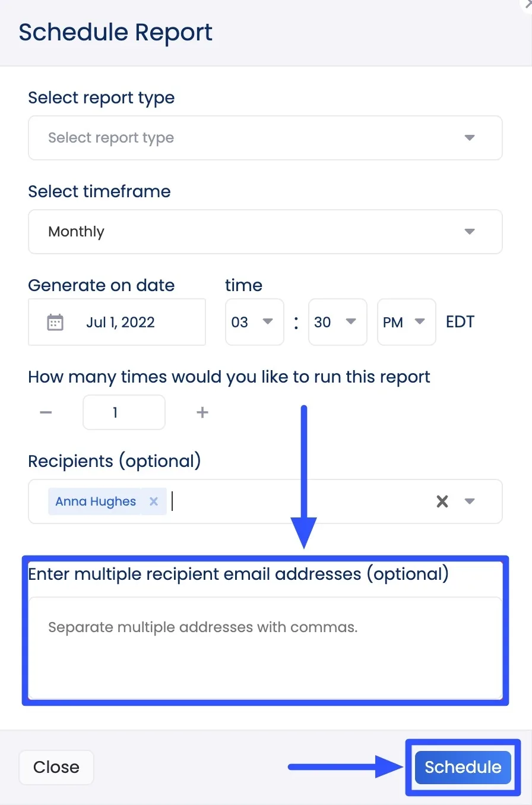The image size is (532, 805).
Task: Click the calendar icon next to Jul 1, 2022
Action: pyautogui.click(x=55, y=321)
